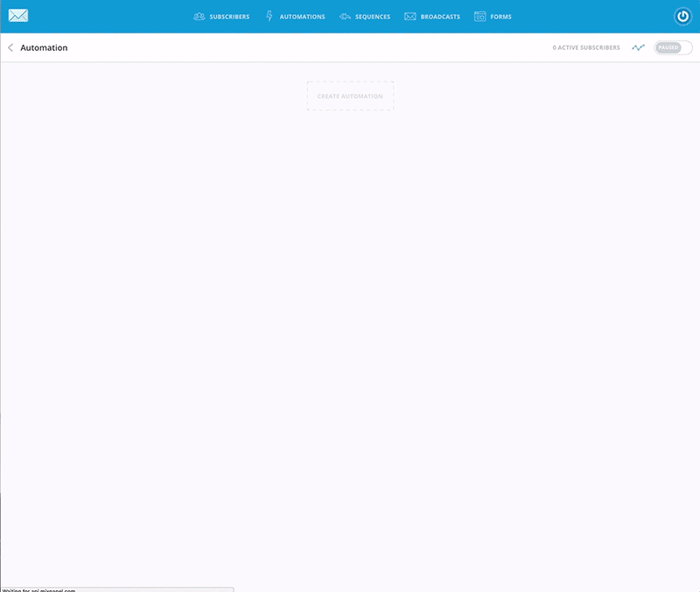Click the Create Automation button
The width and height of the screenshot is (700, 592).
pyautogui.click(x=350, y=96)
